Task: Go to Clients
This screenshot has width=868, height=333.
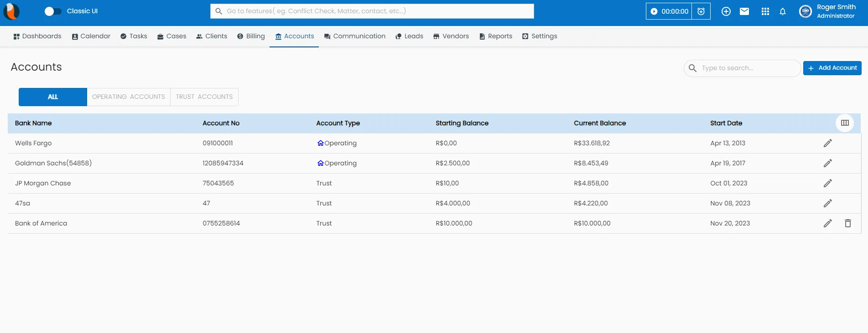Action: (212, 36)
